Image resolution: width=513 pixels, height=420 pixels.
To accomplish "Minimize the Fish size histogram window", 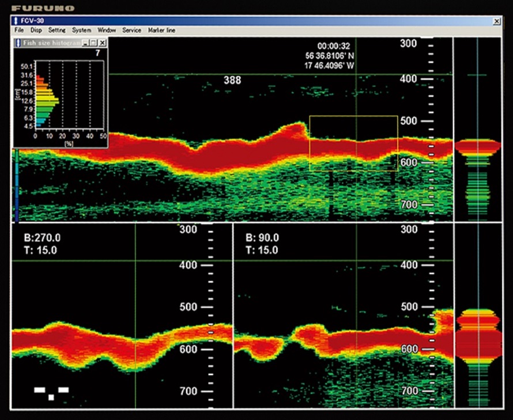I will pos(85,43).
